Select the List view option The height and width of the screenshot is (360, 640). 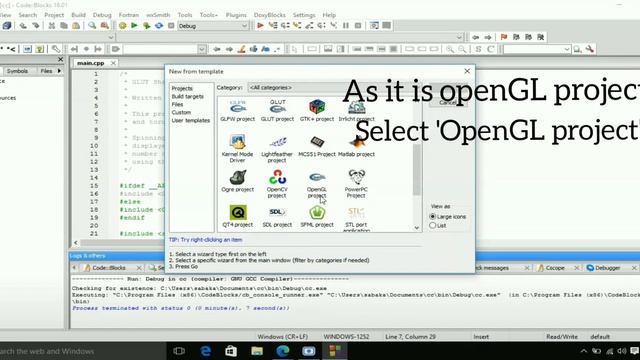coord(438,225)
